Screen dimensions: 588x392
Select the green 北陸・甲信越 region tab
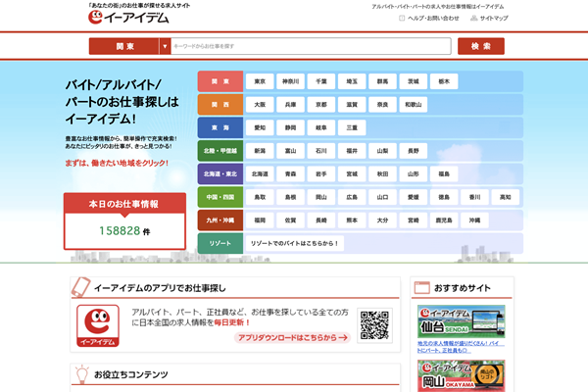(x=220, y=151)
